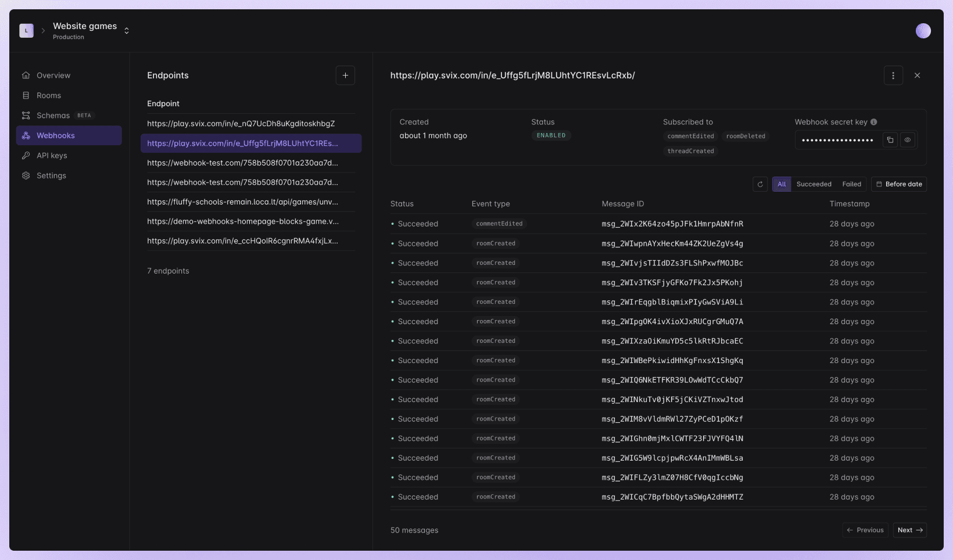This screenshot has width=953, height=560.
Task: Filter messages by Failed
Action: [851, 184]
